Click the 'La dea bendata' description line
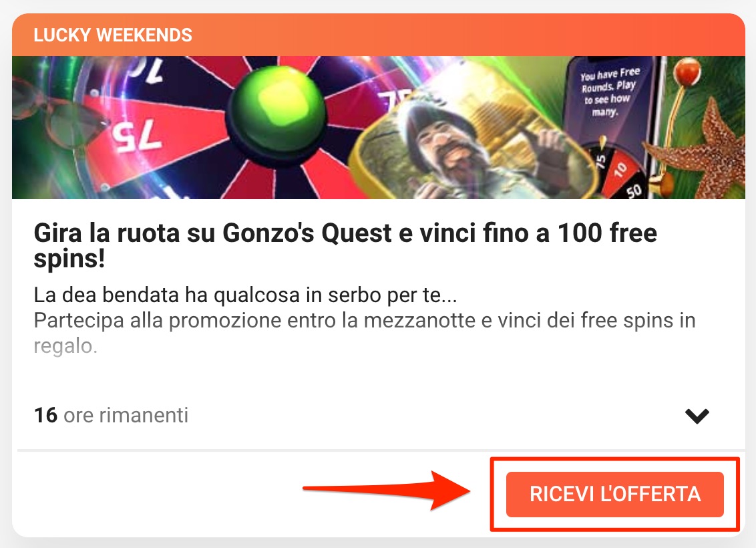Viewport: 756px width, 548px height. click(245, 295)
